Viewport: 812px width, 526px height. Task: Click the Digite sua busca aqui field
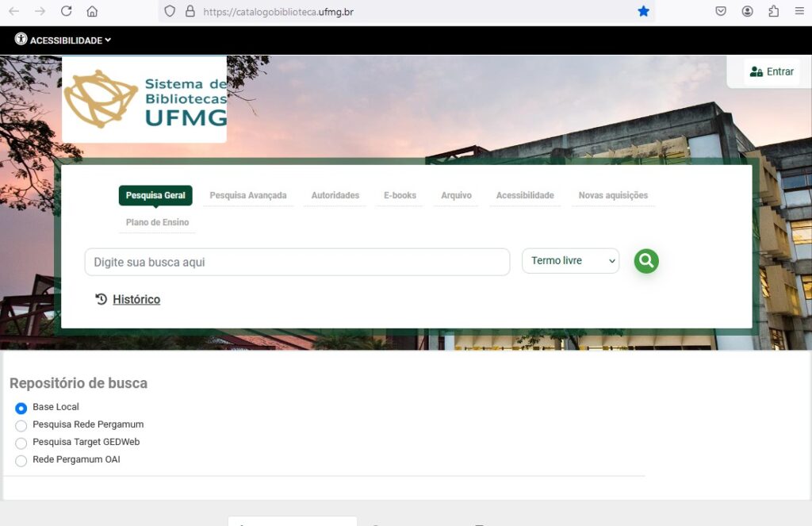[x=297, y=262]
